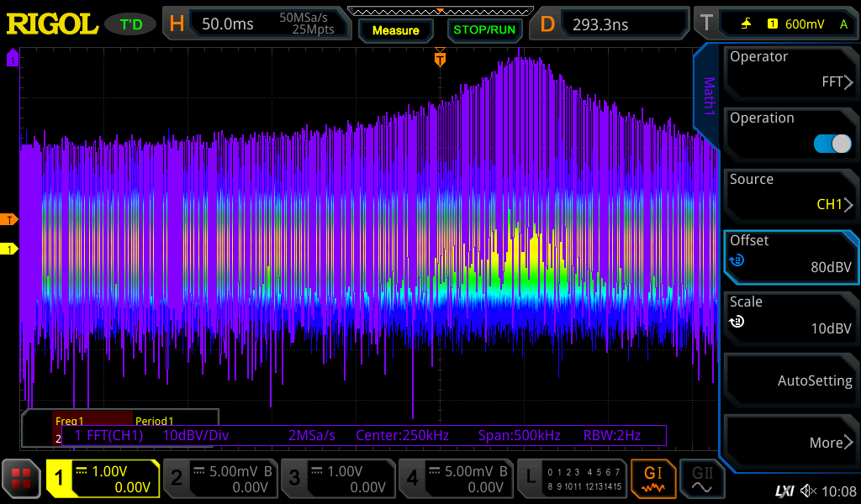
Task: Turn on channel 2 display
Action: tap(220, 479)
